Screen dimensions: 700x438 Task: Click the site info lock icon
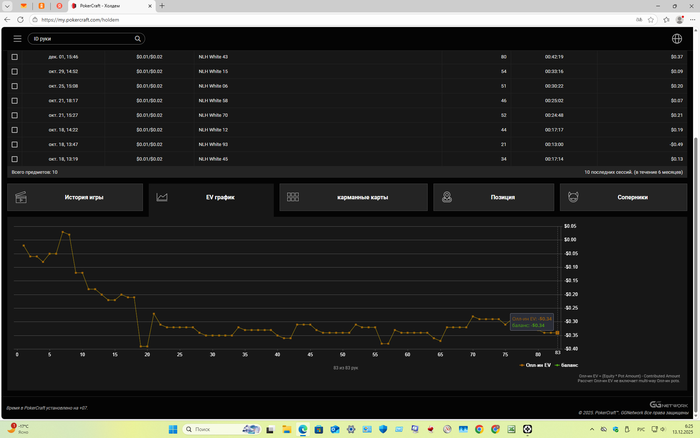coord(35,20)
